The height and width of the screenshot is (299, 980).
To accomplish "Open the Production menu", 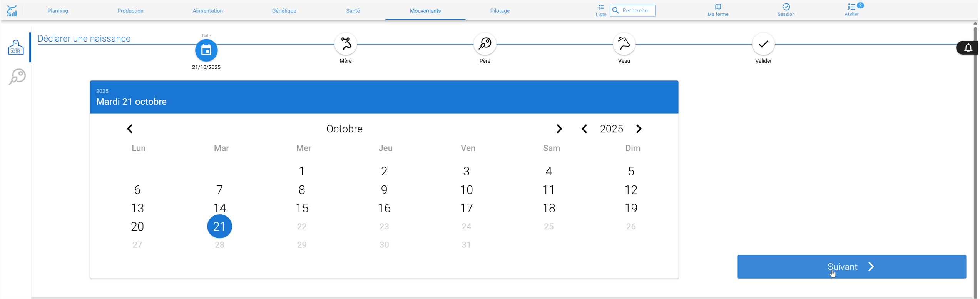I will (130, 11).
